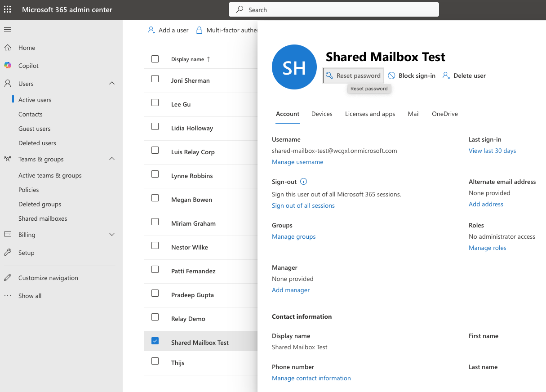The height and width of the screenshot is (392, 546).
Task: Select all users with the header checkbox
Action: pos(155,58)
